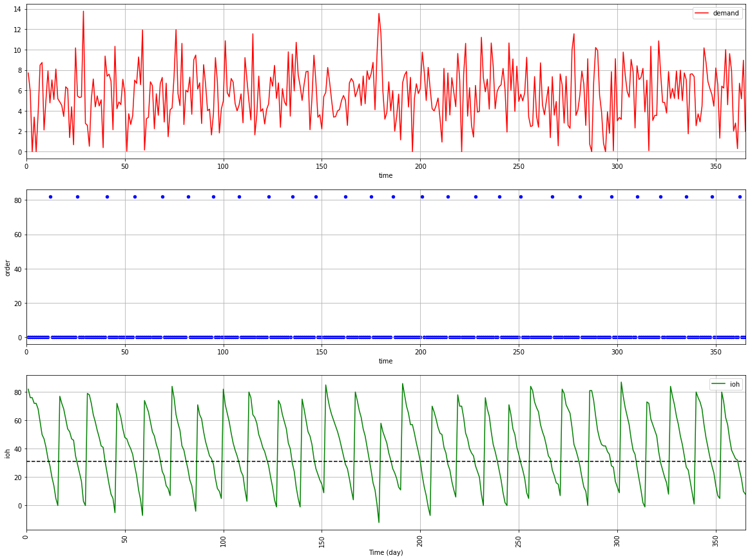Screen dimensions: 750x560
Task: Click the "demand" legend label in top chart
Action: [x=726, y=13]
